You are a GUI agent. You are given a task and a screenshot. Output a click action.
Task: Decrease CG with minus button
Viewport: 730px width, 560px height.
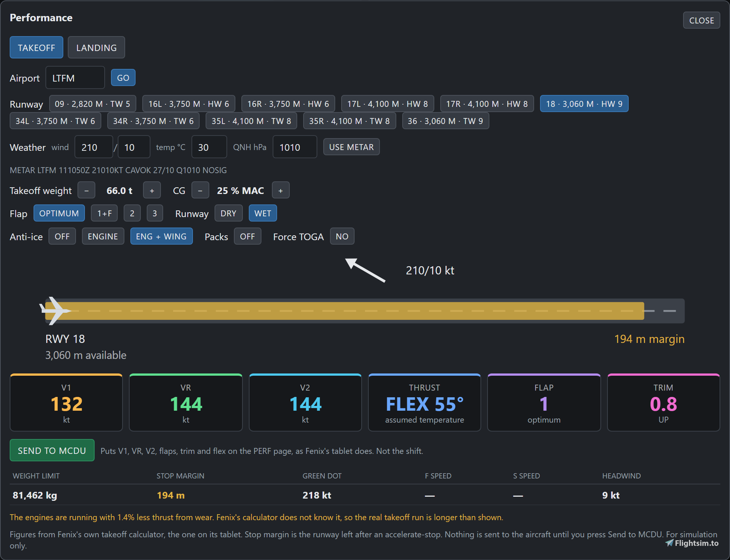click(200, 190)
